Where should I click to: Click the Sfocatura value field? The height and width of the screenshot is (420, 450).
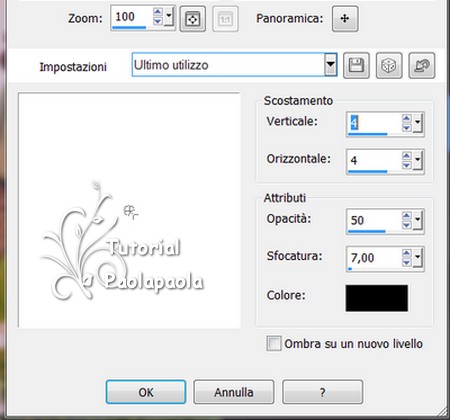[374, 258]
